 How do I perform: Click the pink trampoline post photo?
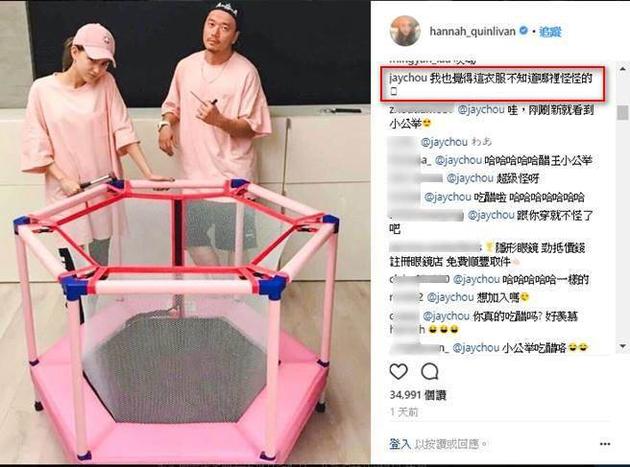[185, 232]
